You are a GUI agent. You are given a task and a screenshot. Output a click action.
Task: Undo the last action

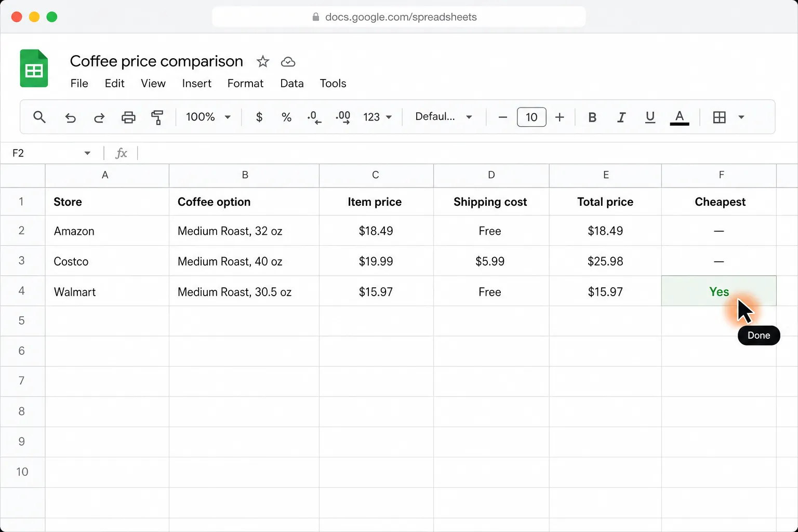point(70,117)
